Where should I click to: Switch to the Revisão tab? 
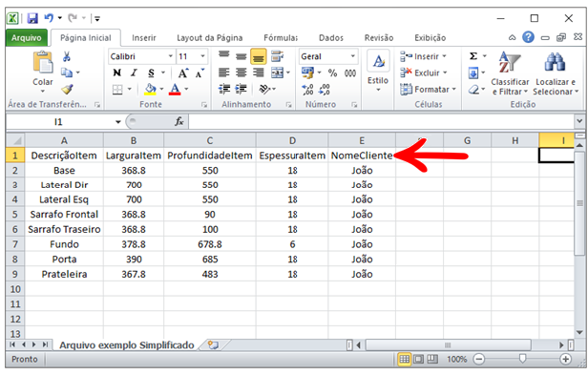point(379,38)
